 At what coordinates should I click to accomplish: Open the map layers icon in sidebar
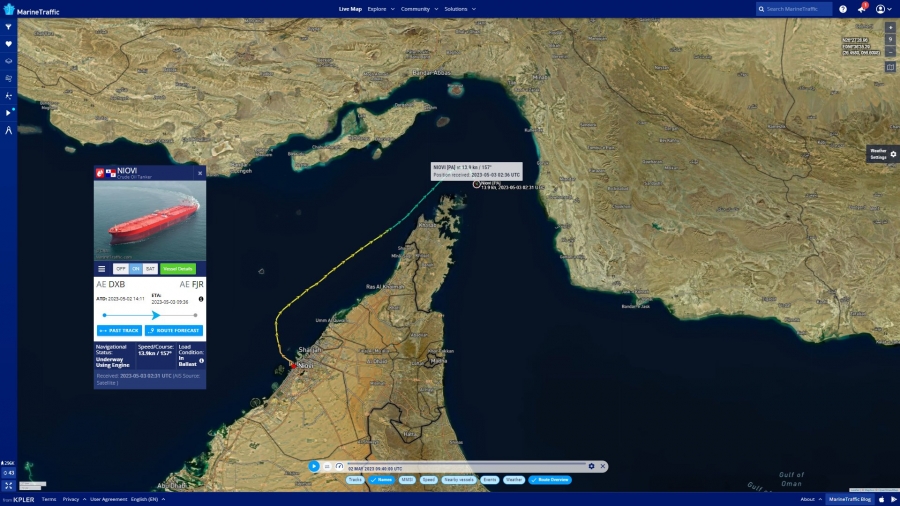point(8,61)
